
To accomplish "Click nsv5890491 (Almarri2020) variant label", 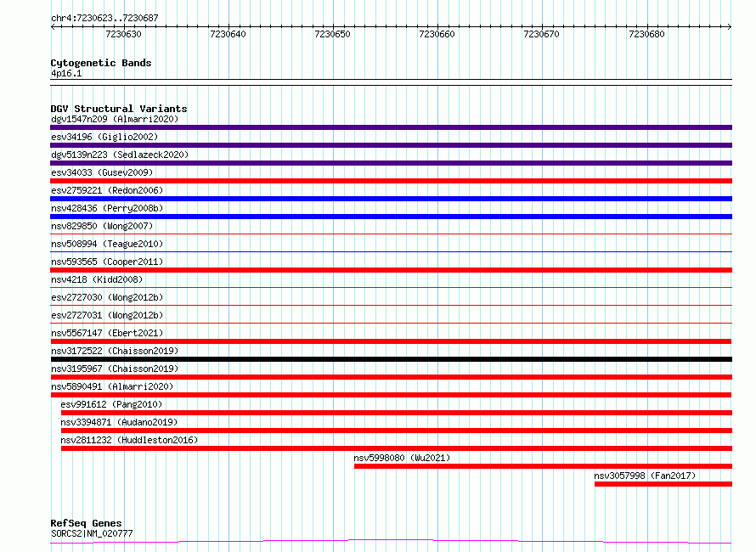I will 112,386.
